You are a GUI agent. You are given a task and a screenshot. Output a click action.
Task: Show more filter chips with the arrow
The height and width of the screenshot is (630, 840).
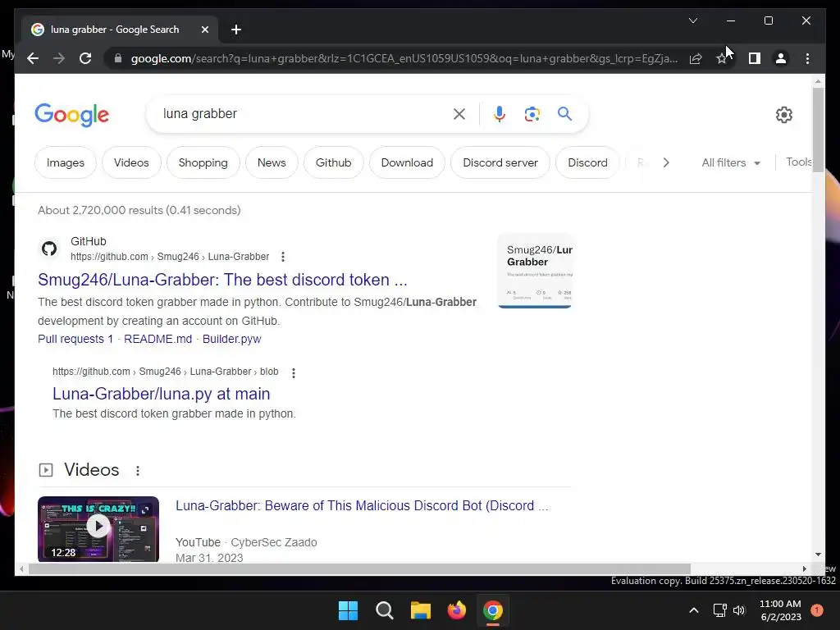pyautogui.click(x=666, y=162)
